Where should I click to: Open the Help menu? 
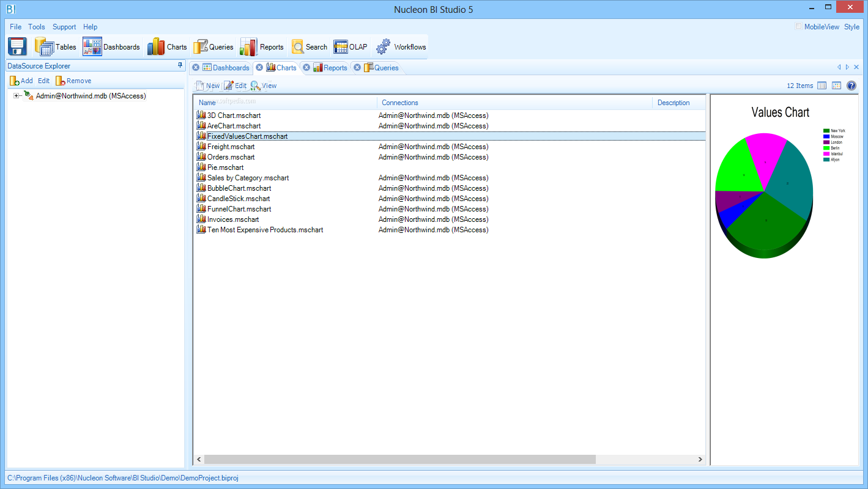(91, 27)
